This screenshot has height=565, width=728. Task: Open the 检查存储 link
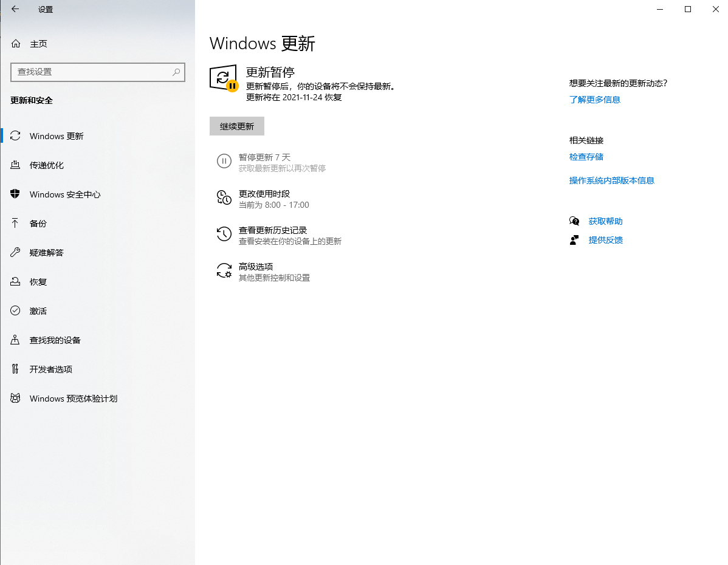586,157
